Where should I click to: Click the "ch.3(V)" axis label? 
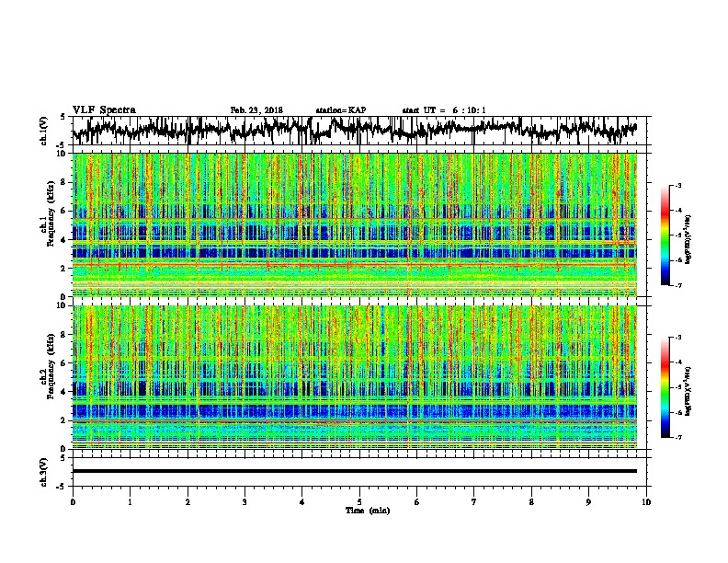(44, 472)
